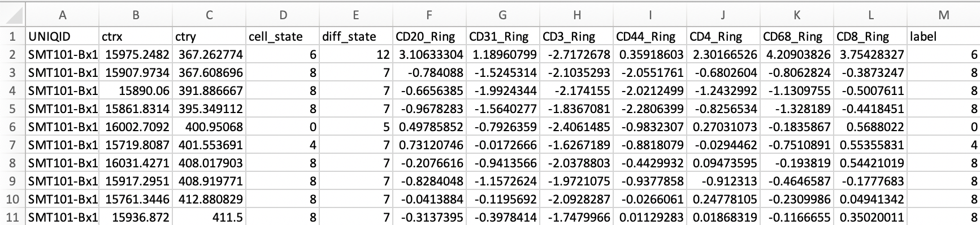This screenshot has height=225, width=980.
Task: Select cell containing 15975.2482
Action: click(136, 54)
